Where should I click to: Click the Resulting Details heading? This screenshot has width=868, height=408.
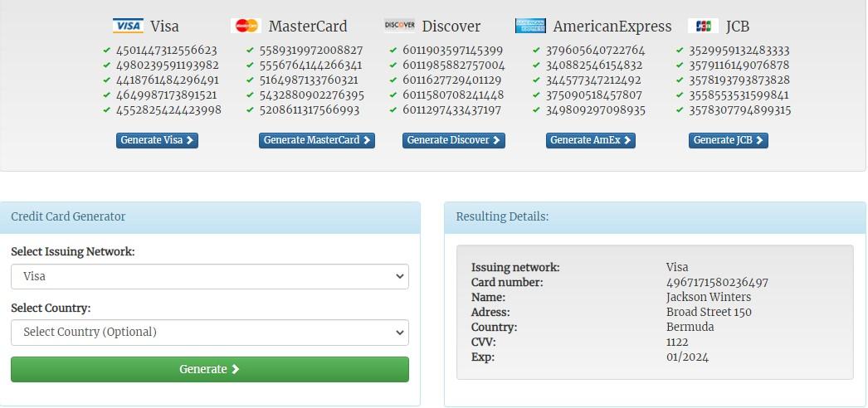(x=502, y=216)
